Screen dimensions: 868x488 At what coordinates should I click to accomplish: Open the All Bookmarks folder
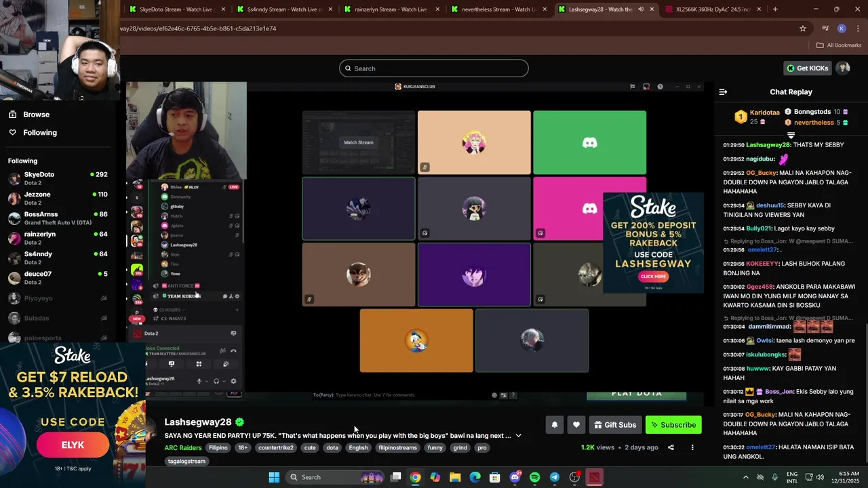click(x=839, y=45)
